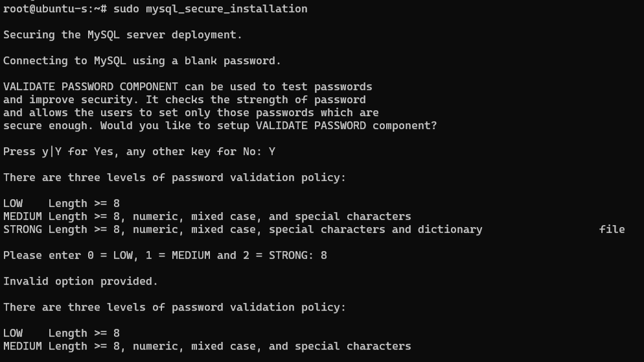Click the typed 8 after "STRONG:"

(324, 256)
